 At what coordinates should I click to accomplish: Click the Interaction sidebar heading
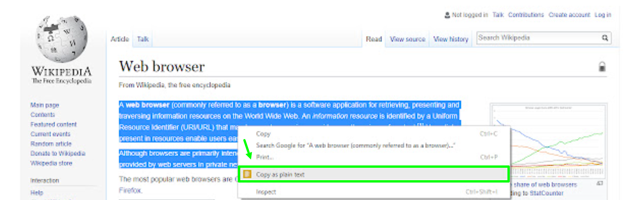pos(45,181)
